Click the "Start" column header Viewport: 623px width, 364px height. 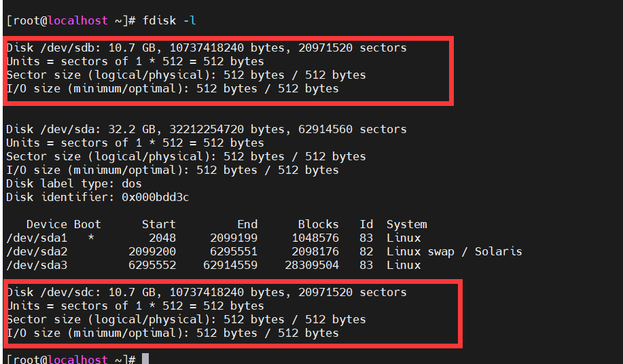coord(158,225)
